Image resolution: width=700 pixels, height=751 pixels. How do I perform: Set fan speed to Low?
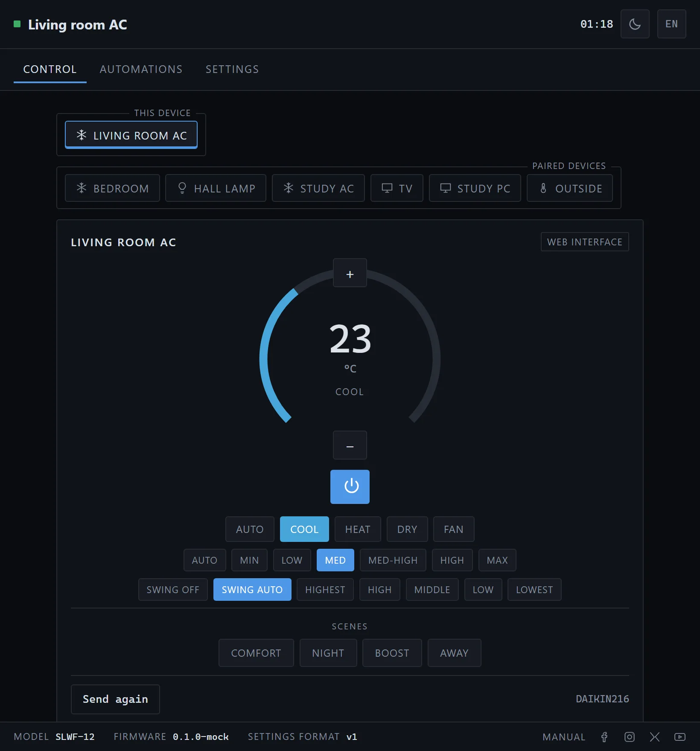tap(292, 560)
